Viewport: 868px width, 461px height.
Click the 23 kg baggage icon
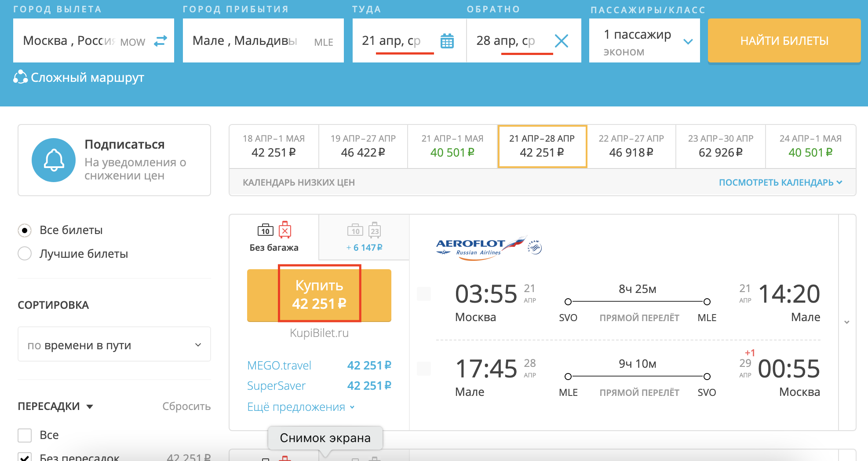(374, 230)
